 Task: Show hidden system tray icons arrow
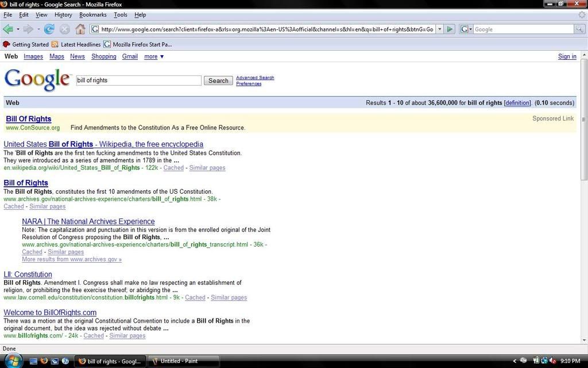(x=514, y=361)
